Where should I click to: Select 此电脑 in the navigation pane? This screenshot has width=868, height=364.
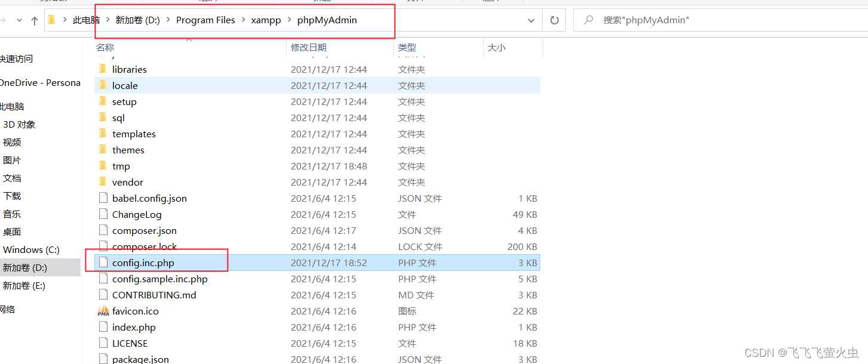(x=12, y=107)
